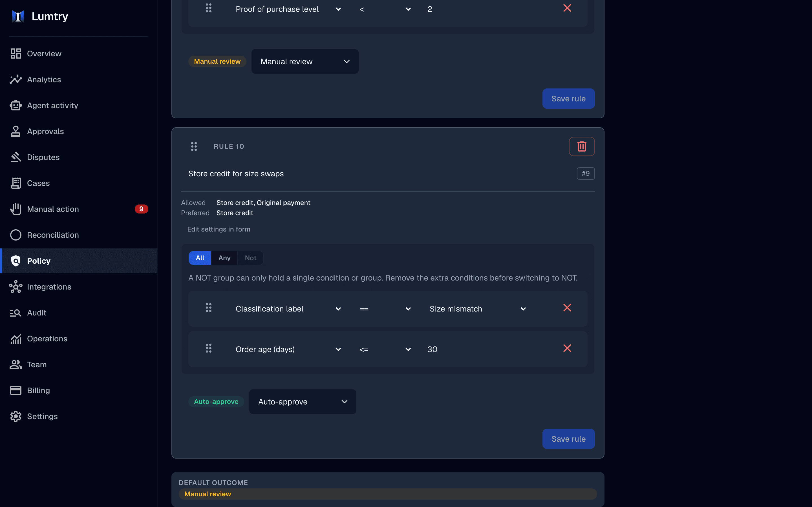Delete Rule 10 with the trash icon
This screenshot has height=507, width=812.
[x=581, y=146]
